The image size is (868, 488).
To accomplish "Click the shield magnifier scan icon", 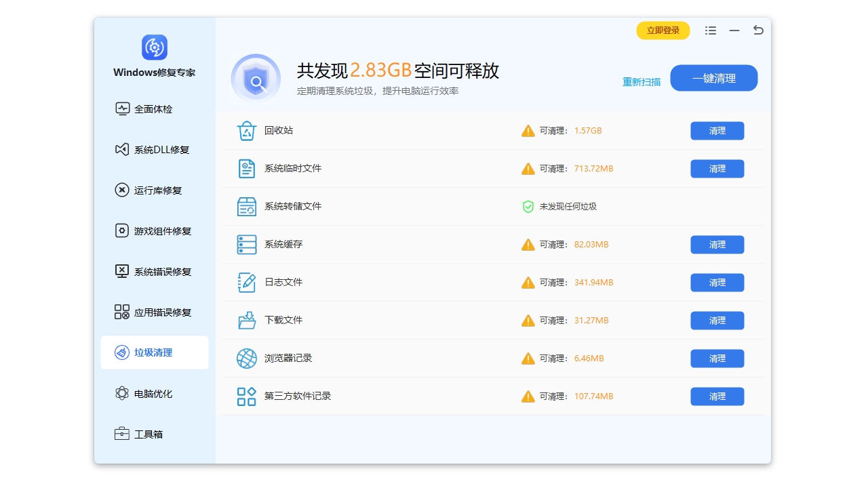I will (x=256, y=79).
